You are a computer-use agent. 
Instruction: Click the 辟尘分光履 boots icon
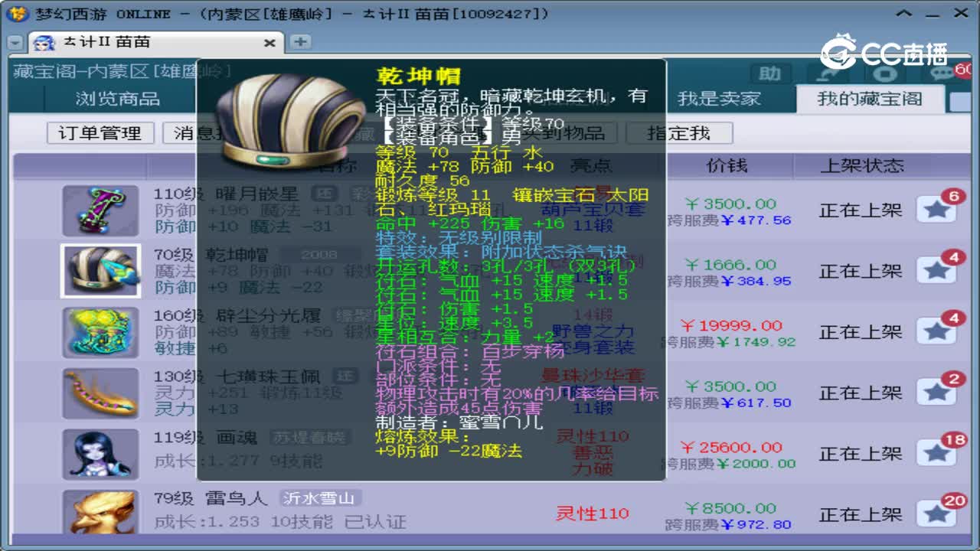pyautogui.click(x=102, y=333)
